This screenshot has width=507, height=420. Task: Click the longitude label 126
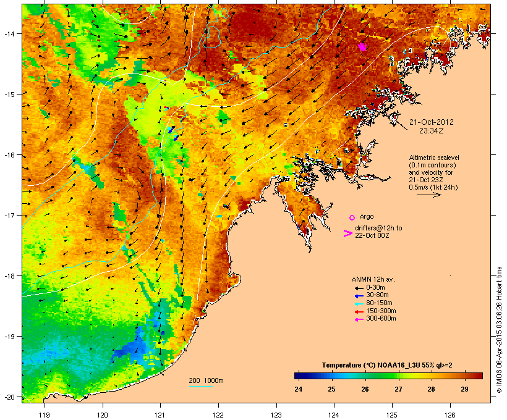pyautogui.click(x=449, y=415)
